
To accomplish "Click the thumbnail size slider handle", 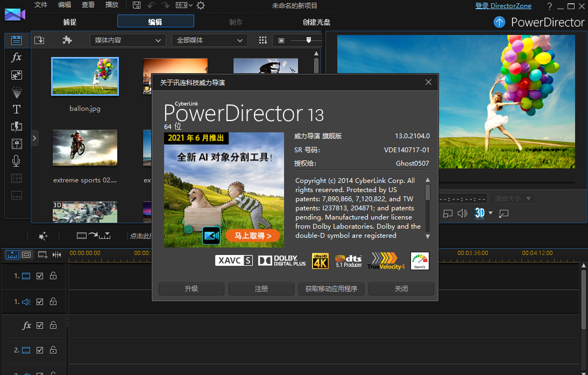I will click(309, 40).
